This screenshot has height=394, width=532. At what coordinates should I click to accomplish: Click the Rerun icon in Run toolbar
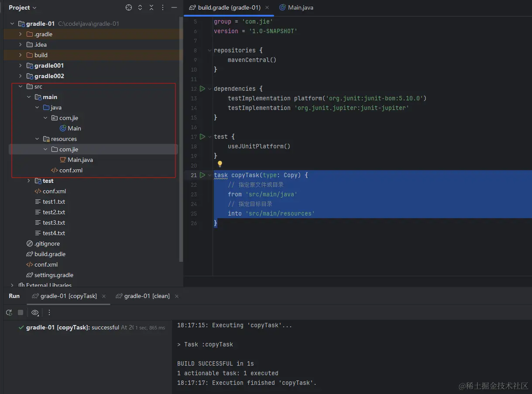click(x=9, y=312)
